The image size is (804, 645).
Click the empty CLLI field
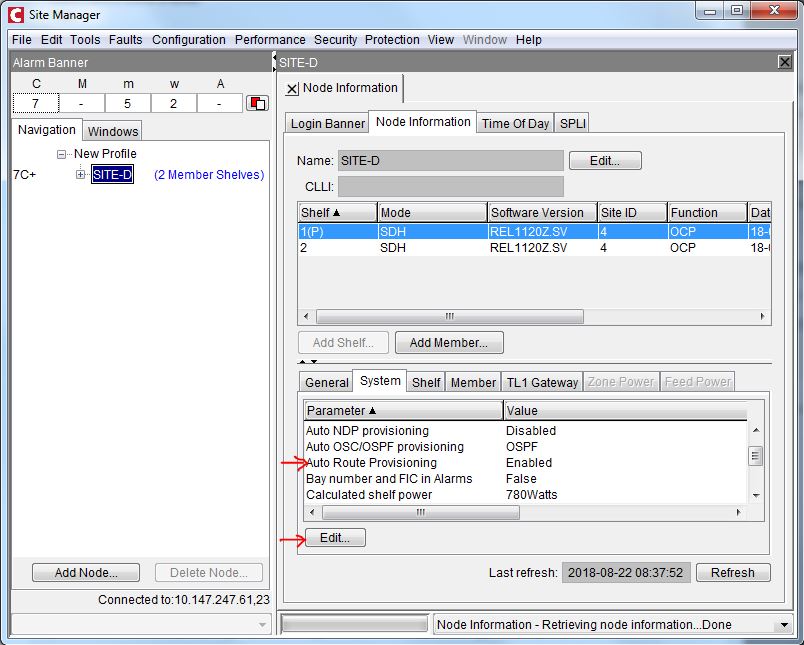coord(451,187)
